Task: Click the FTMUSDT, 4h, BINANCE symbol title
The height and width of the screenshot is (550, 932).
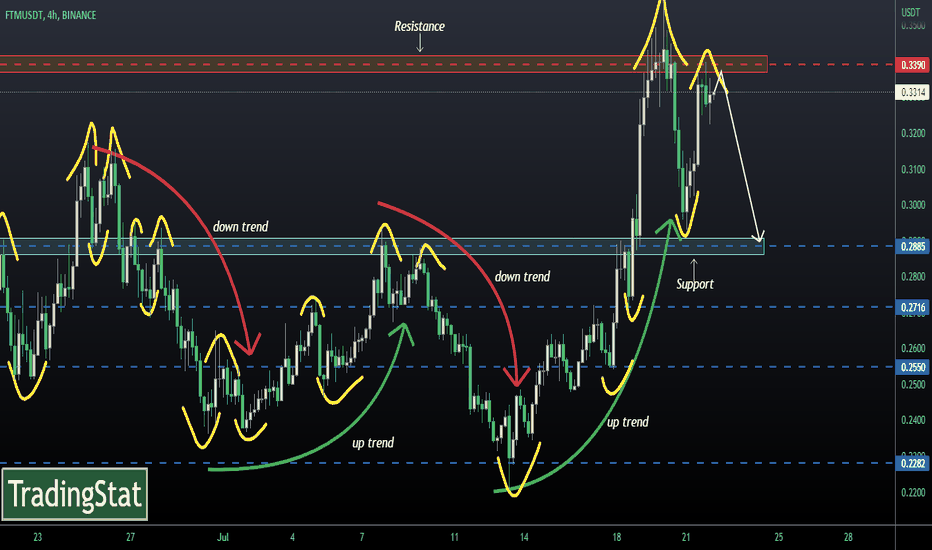Action: point(51,15)
